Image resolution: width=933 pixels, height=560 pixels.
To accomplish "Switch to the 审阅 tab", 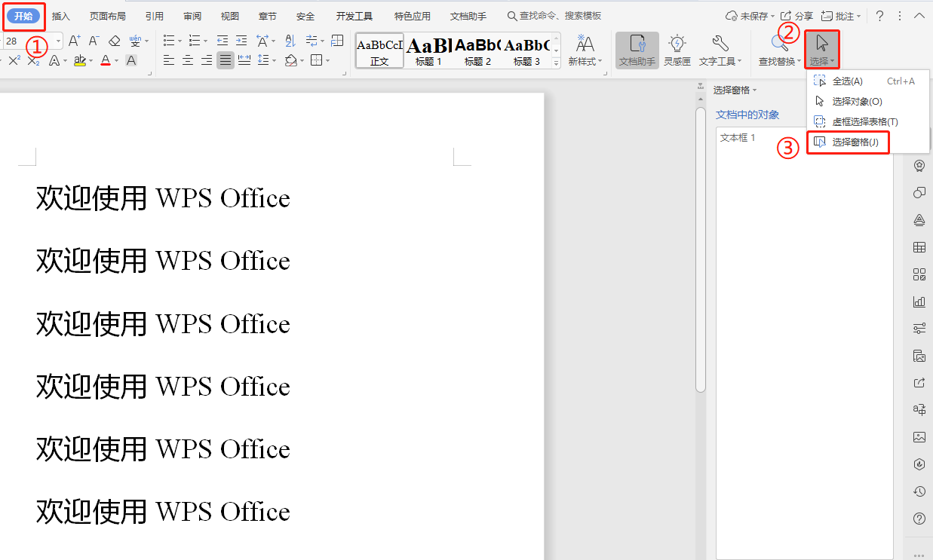I will [x=192, y=16].
